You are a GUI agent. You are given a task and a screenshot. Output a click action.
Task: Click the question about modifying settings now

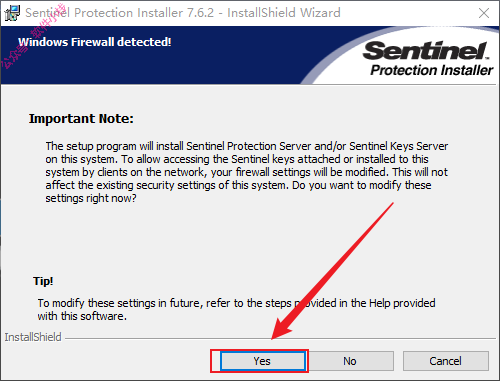tap(238, 191)
